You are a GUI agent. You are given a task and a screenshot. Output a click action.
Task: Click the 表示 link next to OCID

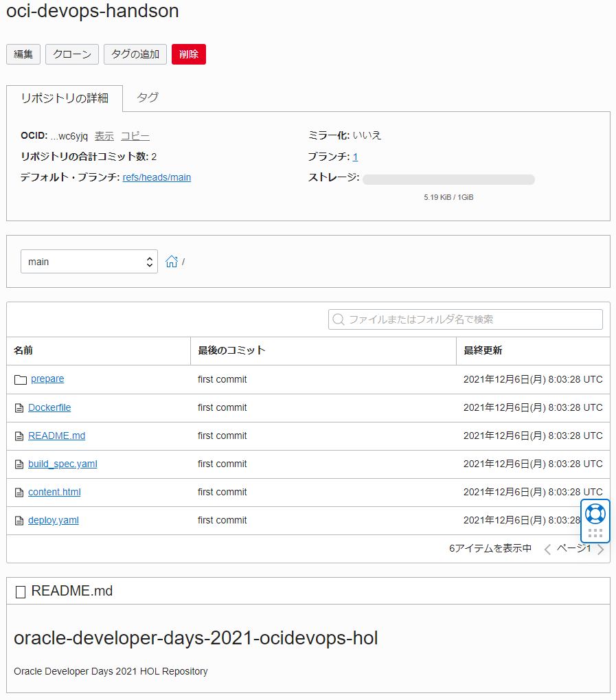pos(104,136)
